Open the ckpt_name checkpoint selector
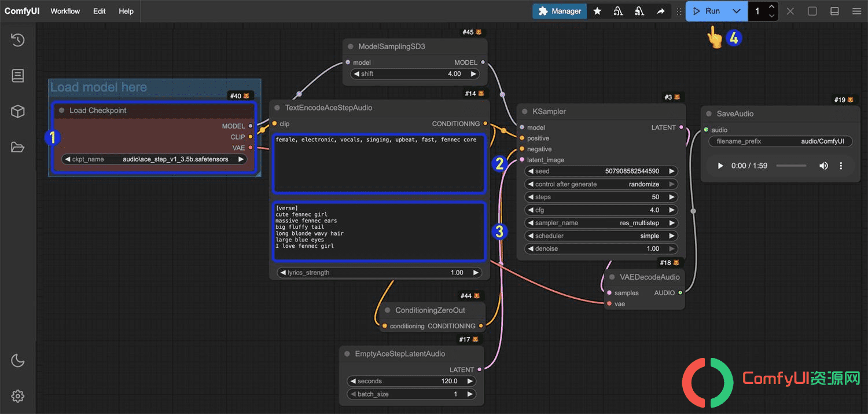 pyautogui.click(x=154, y=159)
